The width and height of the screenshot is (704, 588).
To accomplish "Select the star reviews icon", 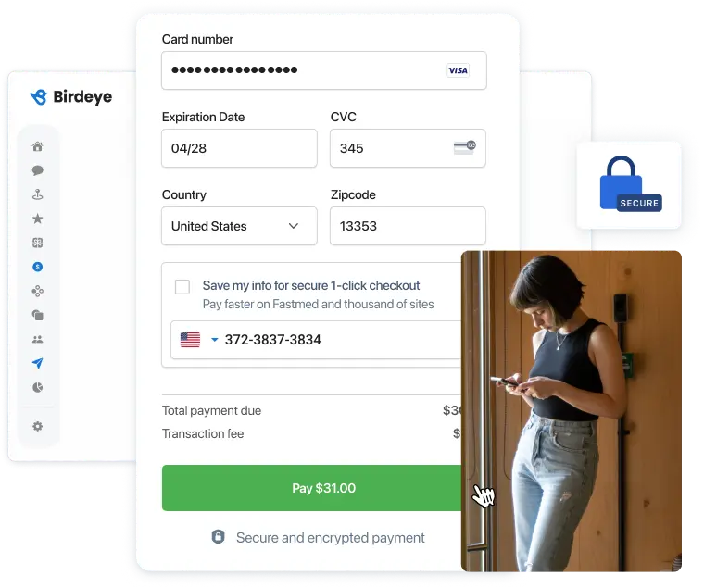I will click(x=38, y=219).
